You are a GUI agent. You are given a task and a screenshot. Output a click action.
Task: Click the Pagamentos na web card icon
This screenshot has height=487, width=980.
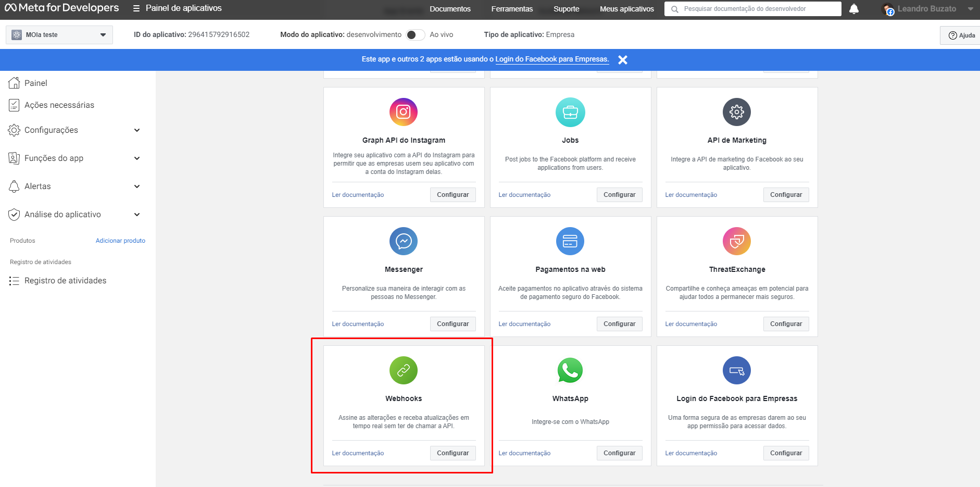(x=570, y=241)
